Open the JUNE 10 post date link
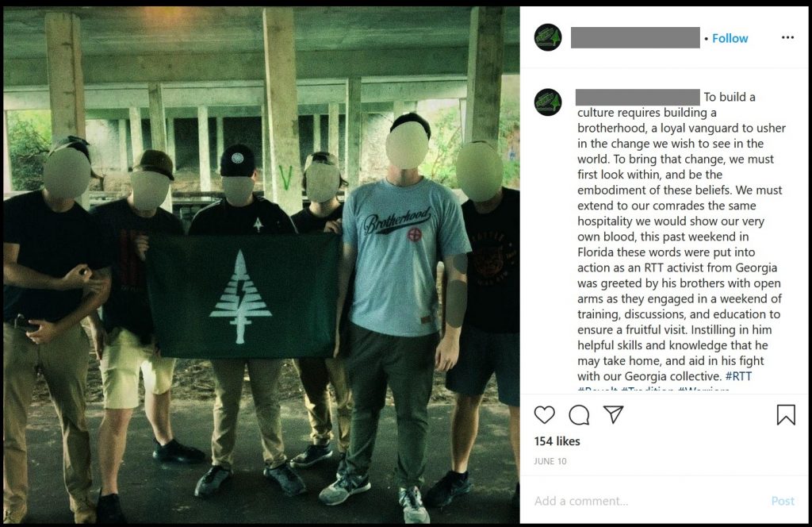Image resolution: width=812 pixels, height=527 pixels. click(x=550, y=461)
